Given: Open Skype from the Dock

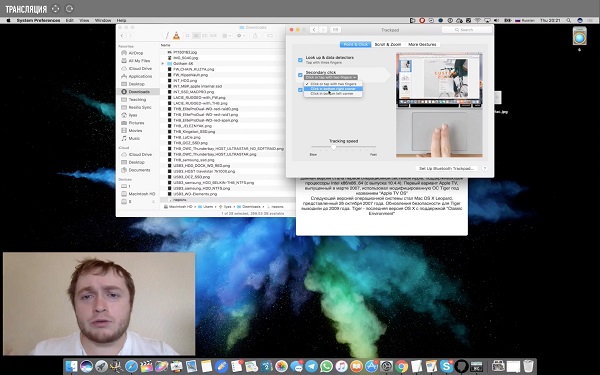Looking at the screenshot, I should [x=446, y=367].
